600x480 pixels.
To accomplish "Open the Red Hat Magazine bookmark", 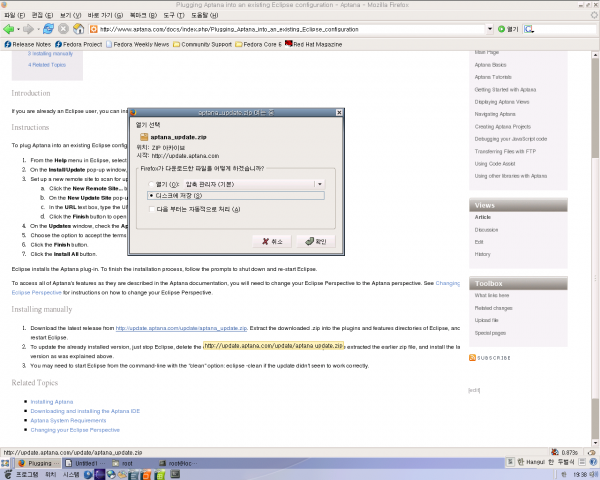I will click(313, 44).
